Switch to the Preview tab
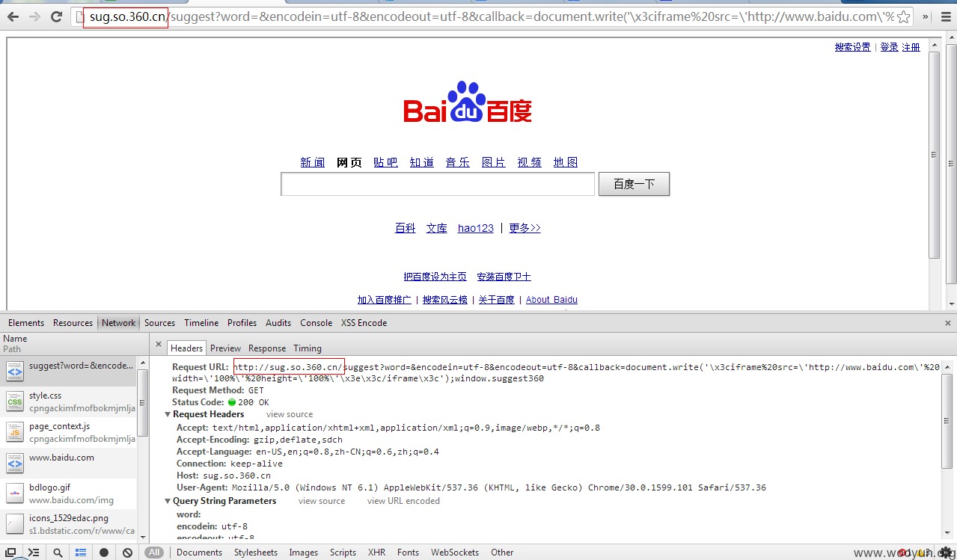The image size is (957, 560). (x=226, y=348)
